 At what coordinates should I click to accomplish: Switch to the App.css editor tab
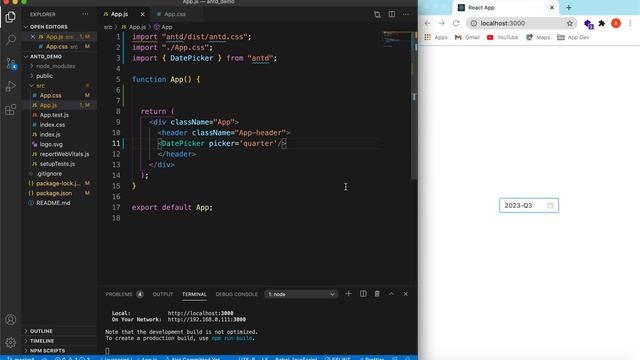pyautogui.click(x=175, y=14)
